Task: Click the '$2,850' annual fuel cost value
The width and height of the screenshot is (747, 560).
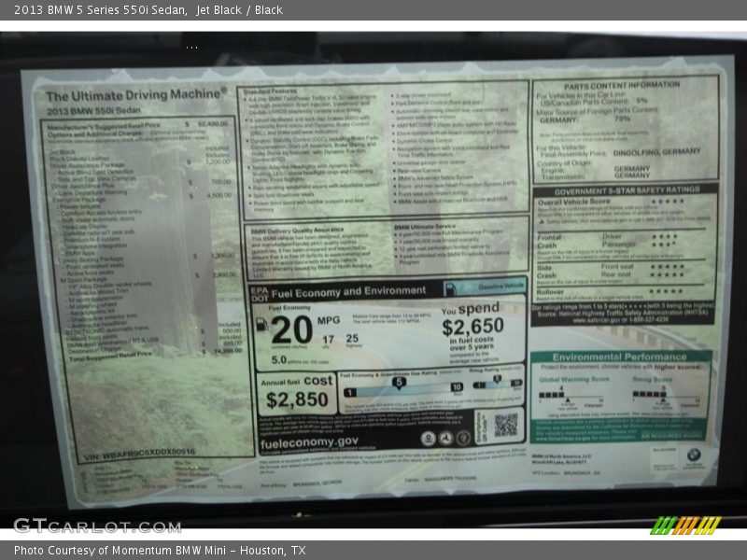Action: pyautogui.click(x=297, y=400)
